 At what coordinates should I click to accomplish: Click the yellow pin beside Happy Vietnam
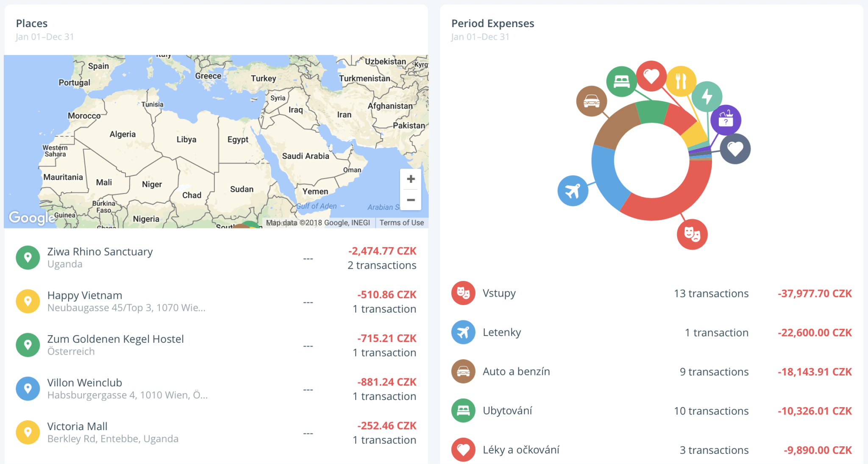(28, 301)
